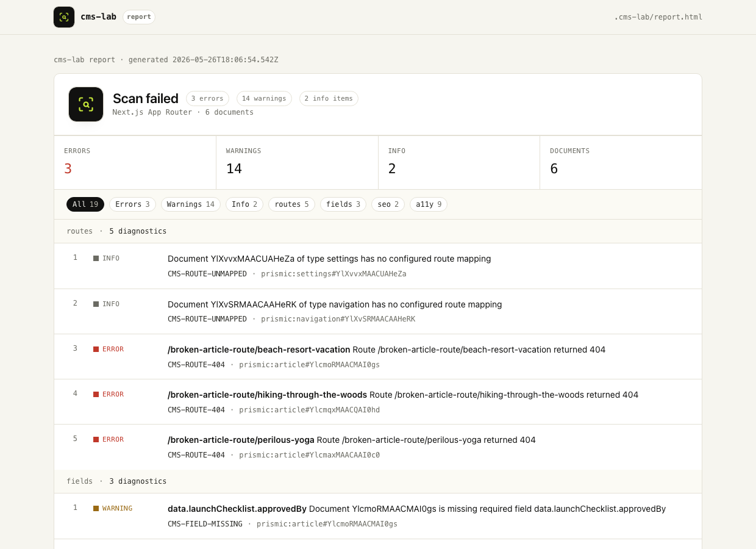Click the Errors summary card

[135, 162]
